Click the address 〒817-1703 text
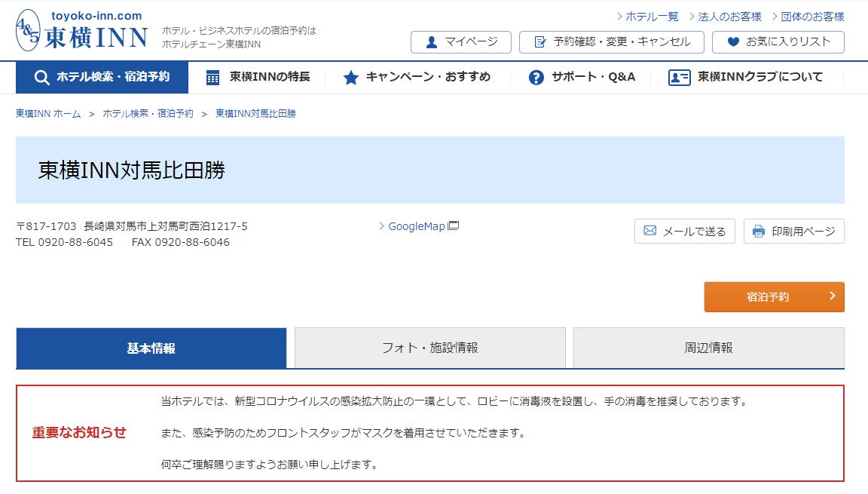This screenshot has height=494, width=868. pyautogui.click(x=132, y=226)
